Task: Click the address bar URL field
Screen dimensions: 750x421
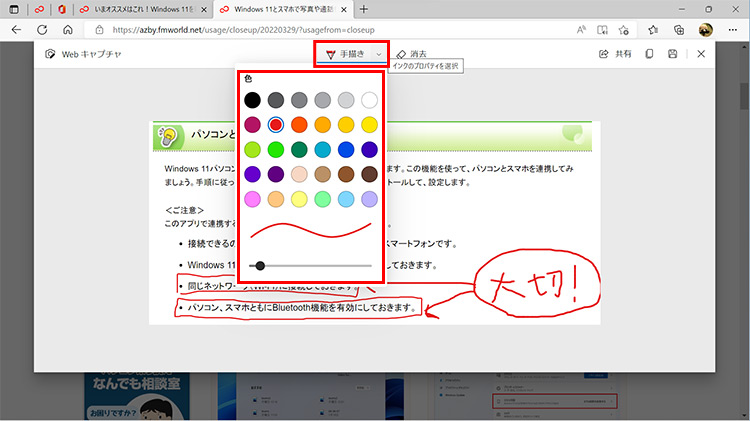Action: coord(300,30)
